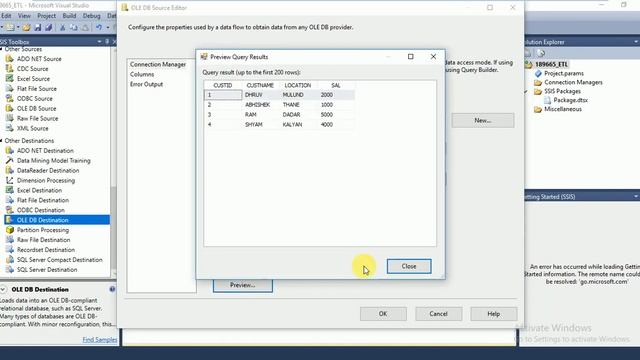This screenshot has width=640, height=360.
Task: Select Excel Source icon in toolbox
Action: point(9,78)
